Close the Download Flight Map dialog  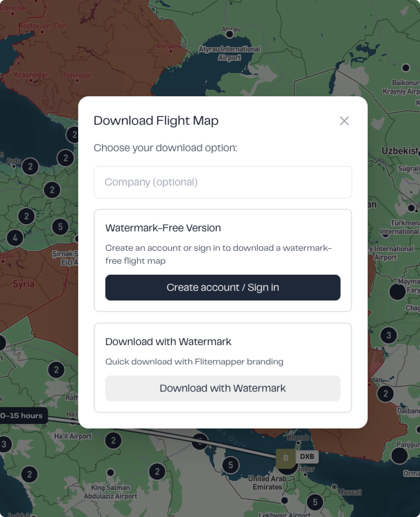[344, 121]
